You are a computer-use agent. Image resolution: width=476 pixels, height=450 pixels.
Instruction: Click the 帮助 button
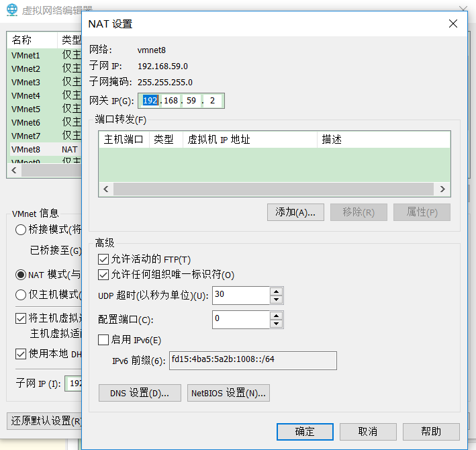coord(431,431)
